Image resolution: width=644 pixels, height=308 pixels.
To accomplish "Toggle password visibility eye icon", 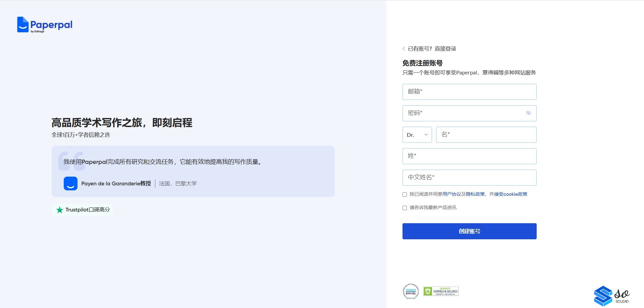I will [528, 113].
